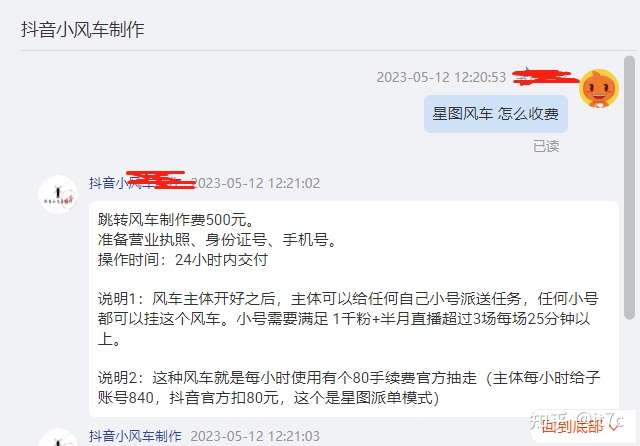Click the 抖音小风车制作 chat header title

pyautogui.click(x=82, y=30)
